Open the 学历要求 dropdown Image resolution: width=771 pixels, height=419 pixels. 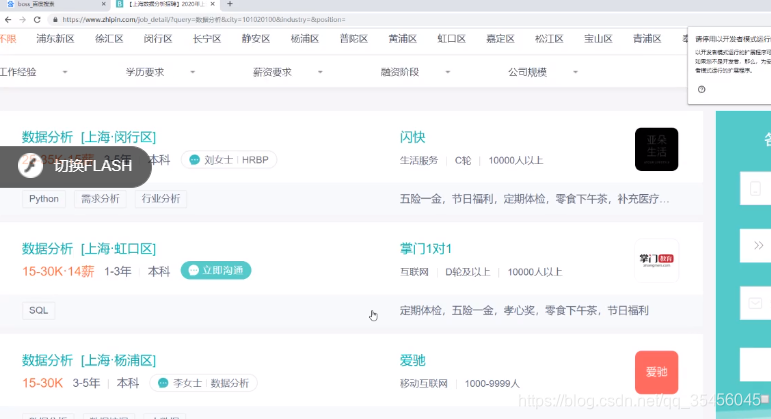pyautogui.click(x=160, y=72)
